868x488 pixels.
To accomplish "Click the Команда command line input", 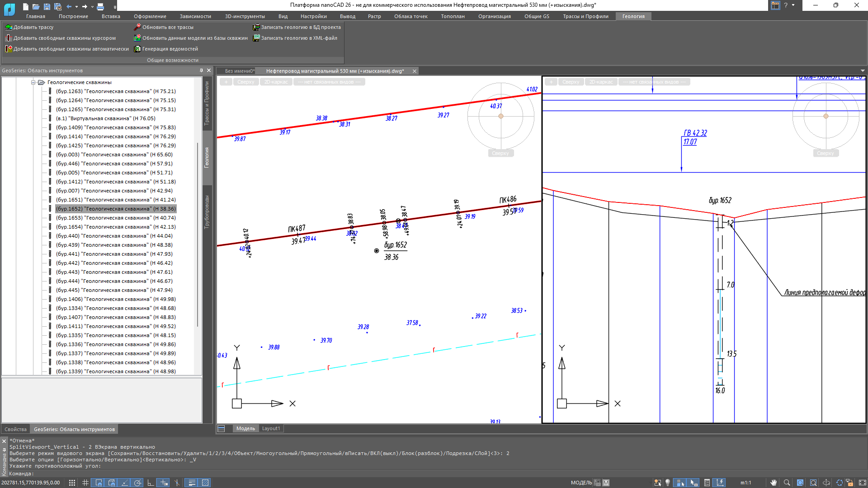I will tap(434, 474).
